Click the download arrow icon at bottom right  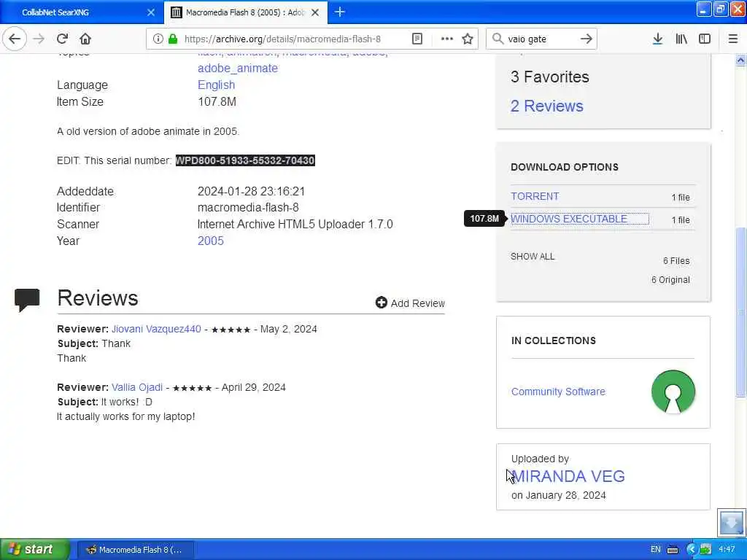(731, 522)
